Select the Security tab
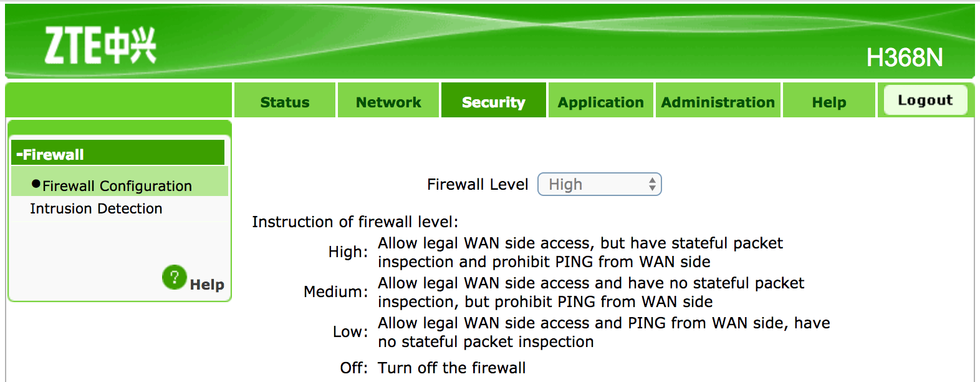 click(x=493, y=102)
